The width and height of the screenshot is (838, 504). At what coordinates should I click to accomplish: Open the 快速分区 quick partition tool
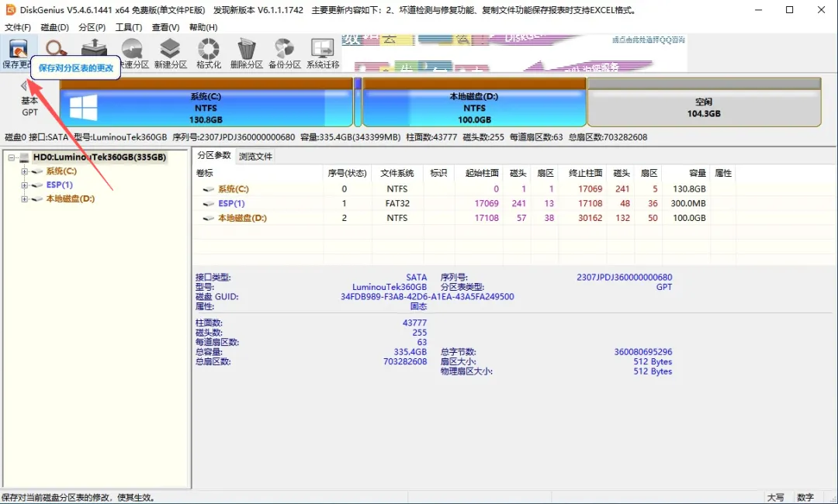[x=132, y=54]
